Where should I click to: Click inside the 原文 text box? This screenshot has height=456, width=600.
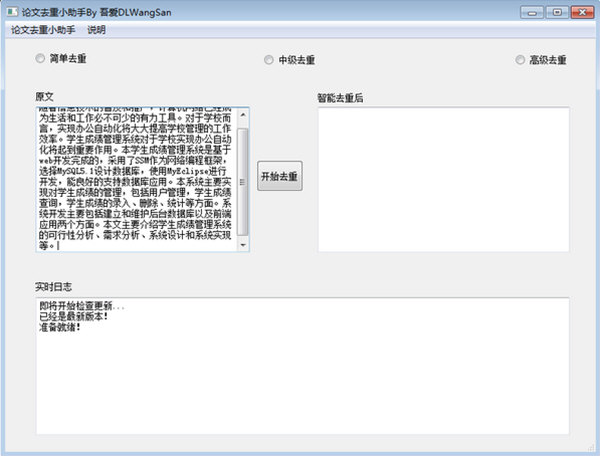pyautogui.click(x=135, y=180)
